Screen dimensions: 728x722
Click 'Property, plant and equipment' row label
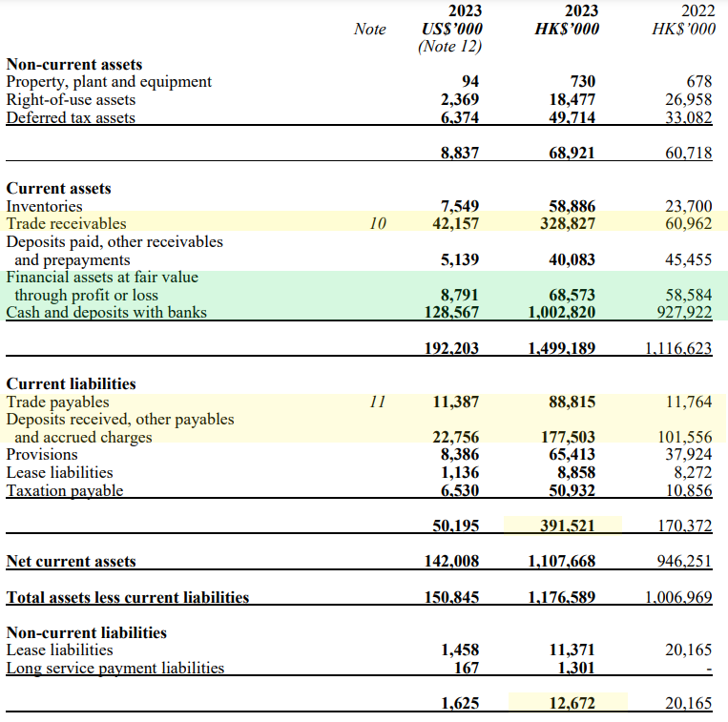point(109,82)
